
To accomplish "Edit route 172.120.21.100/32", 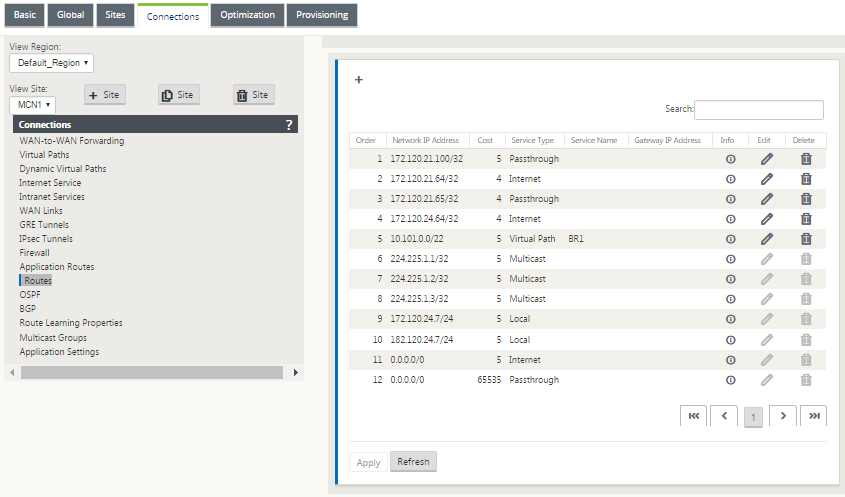I will click(x=767, y=159).
